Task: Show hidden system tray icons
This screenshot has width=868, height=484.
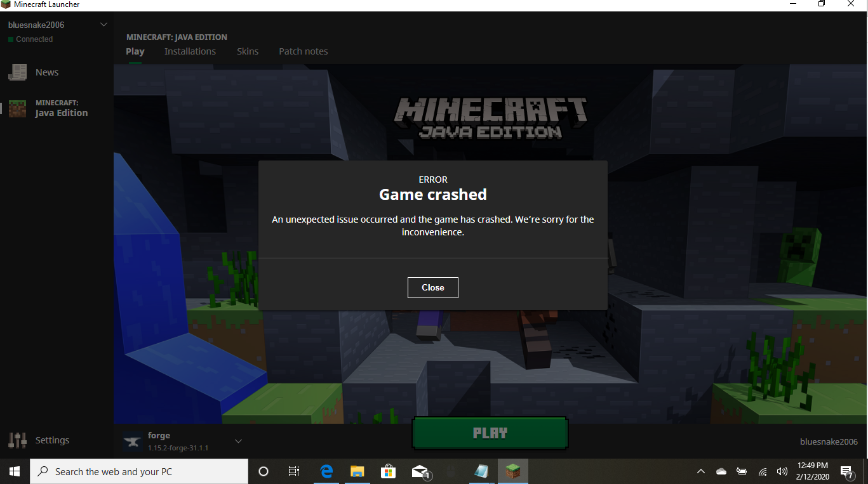Action: (701, 471)
